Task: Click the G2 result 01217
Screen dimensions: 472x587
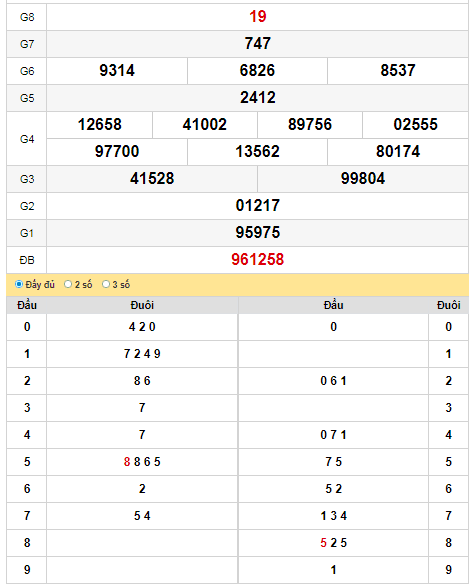Action: click(x=258, y=205)
